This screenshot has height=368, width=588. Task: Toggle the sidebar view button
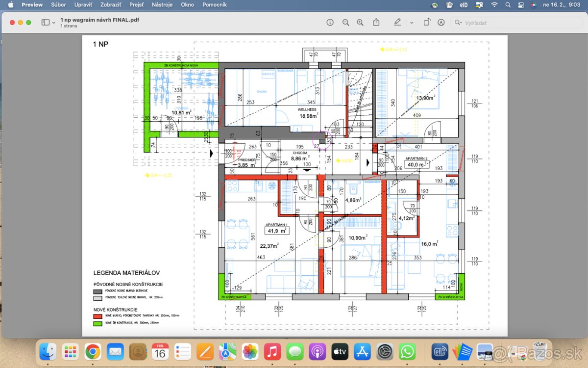46,23
